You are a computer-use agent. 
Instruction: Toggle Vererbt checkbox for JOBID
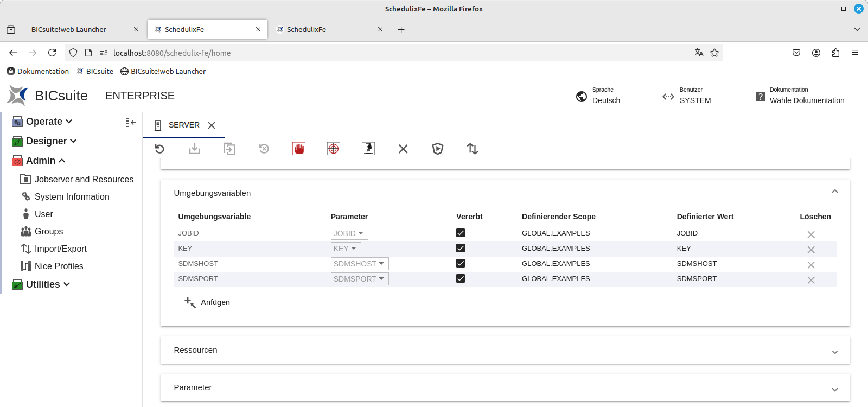pos(461,233)
